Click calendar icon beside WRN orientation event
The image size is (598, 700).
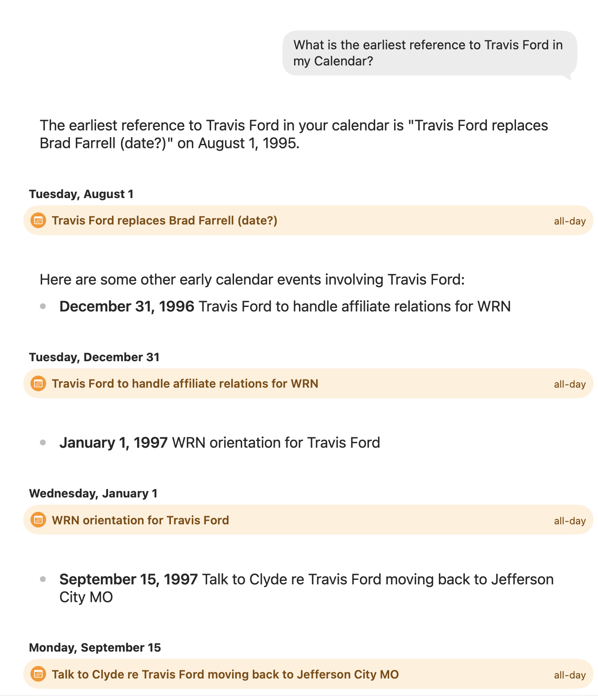pyautogui.click(x=38, y=520)
